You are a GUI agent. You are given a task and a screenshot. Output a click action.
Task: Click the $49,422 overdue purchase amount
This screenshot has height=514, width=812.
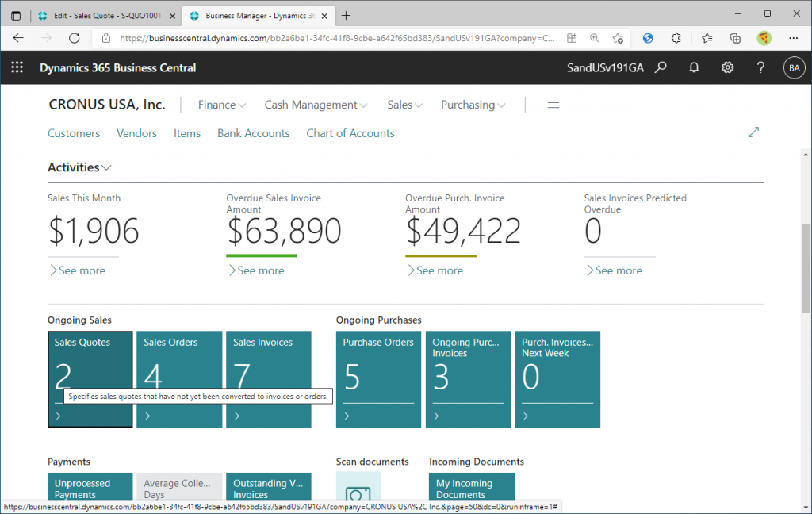[463, 231]
